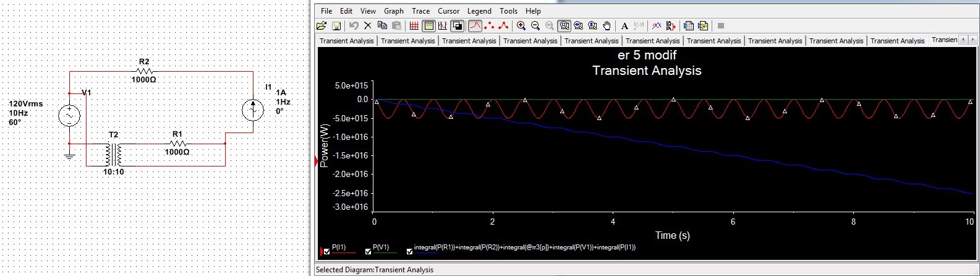Click the Save icon in Grapher toolbar
The image size is (980, 276).
click(336, 25)
